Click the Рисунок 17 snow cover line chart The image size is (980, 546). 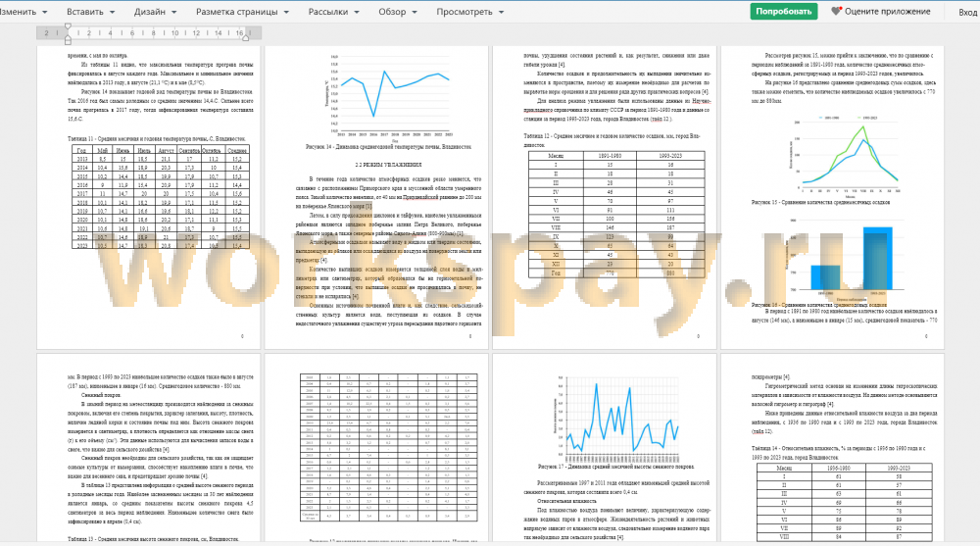[615, 418]
